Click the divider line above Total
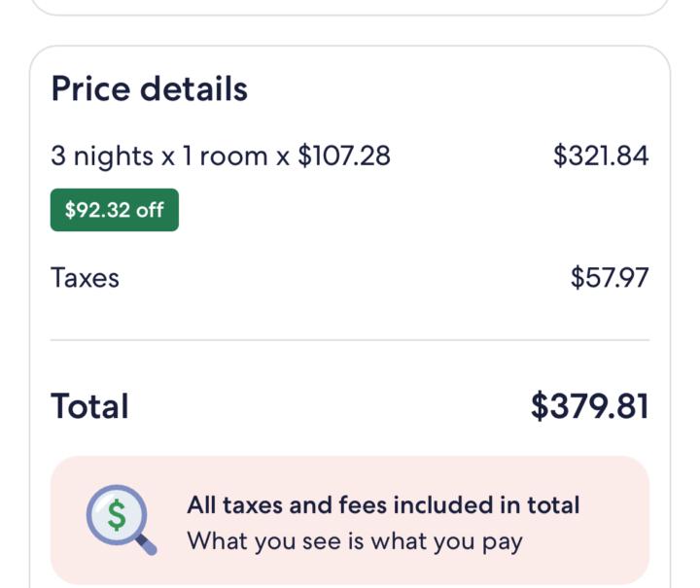Screen dimensions: 700x588 point(350,340)
